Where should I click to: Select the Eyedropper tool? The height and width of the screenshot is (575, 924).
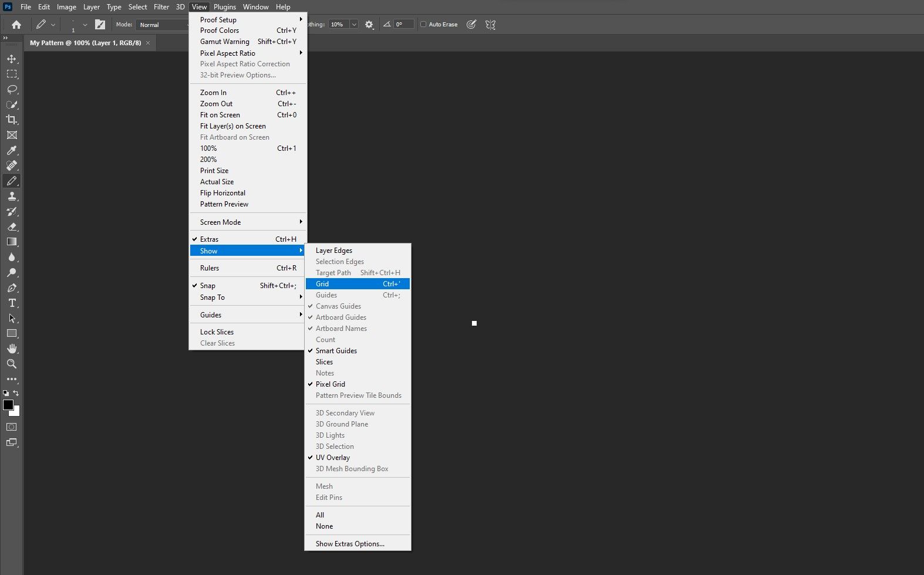[x=11, y=150]
